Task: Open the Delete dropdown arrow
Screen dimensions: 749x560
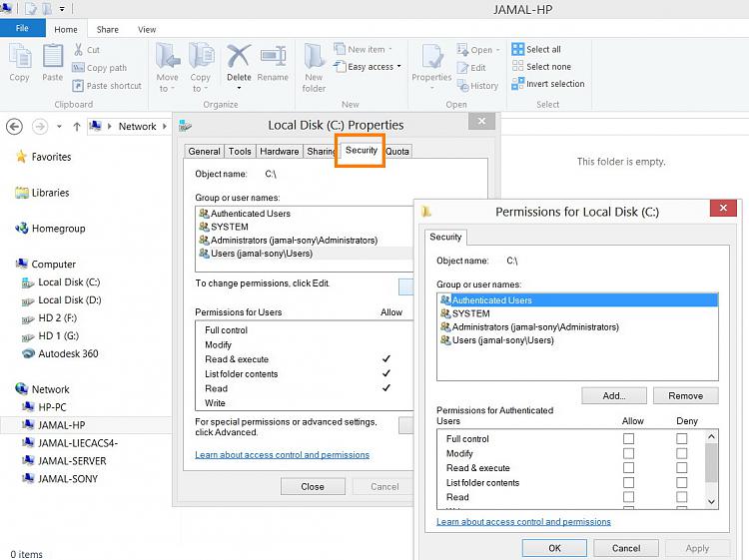Action: [x=239, y=88]
